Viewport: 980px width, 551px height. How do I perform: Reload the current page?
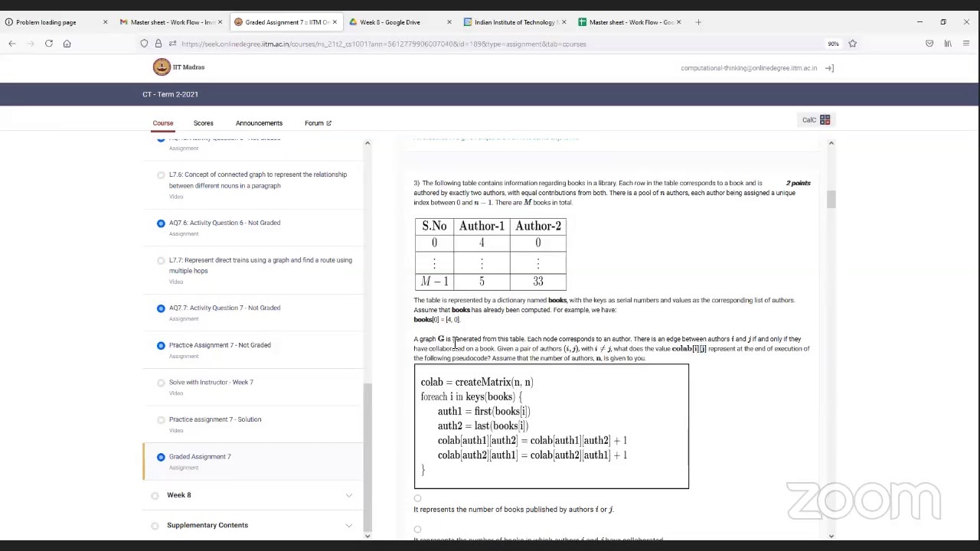coord(49,44)
